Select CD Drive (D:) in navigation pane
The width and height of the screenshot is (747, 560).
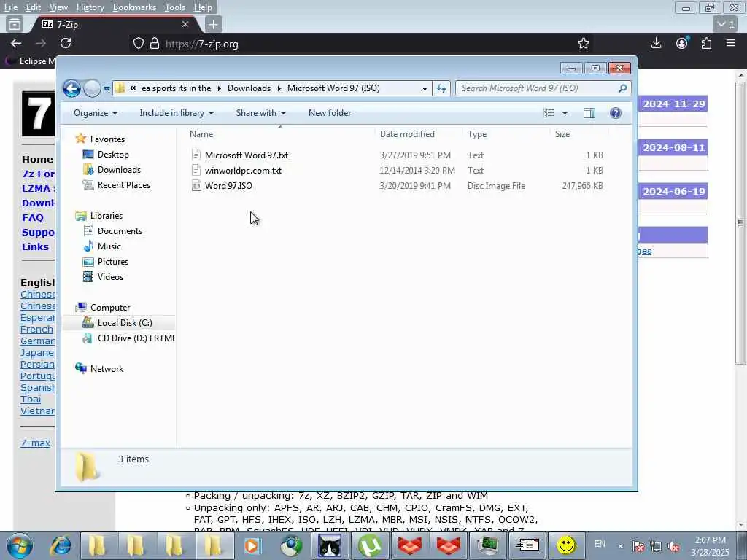point(128,338)
